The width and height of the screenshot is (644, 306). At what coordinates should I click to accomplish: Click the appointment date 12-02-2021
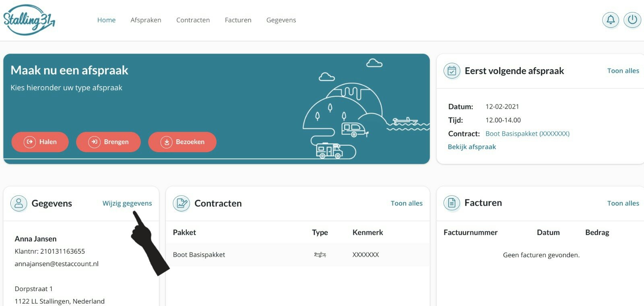click(502, 107)
